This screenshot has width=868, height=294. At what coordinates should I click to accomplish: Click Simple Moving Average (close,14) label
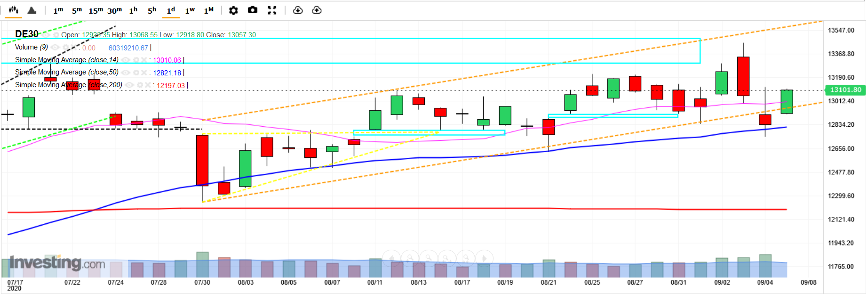67,60
